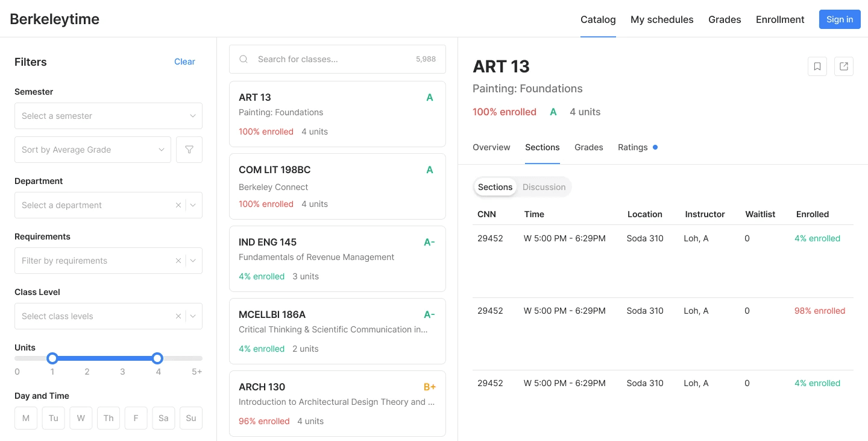The height and width of the screenshot is (441, 868).
Task: Clear the Requirements filter with X
Action: [178, 261]
